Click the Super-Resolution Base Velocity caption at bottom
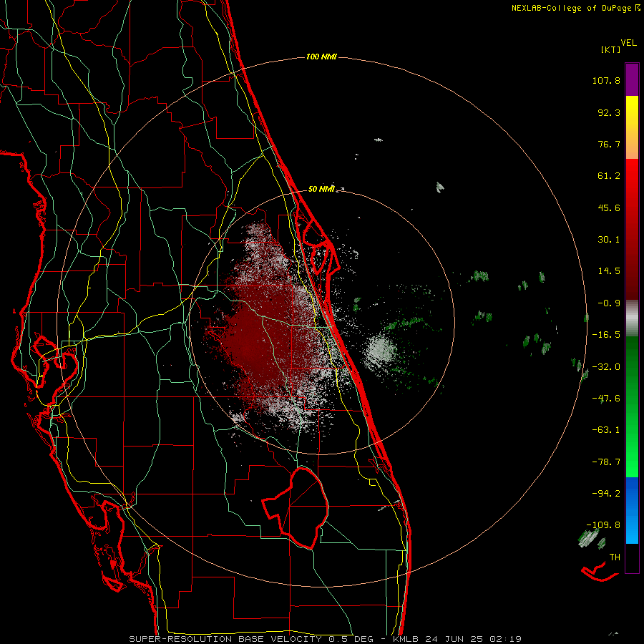644x644 pixels. 326,639
